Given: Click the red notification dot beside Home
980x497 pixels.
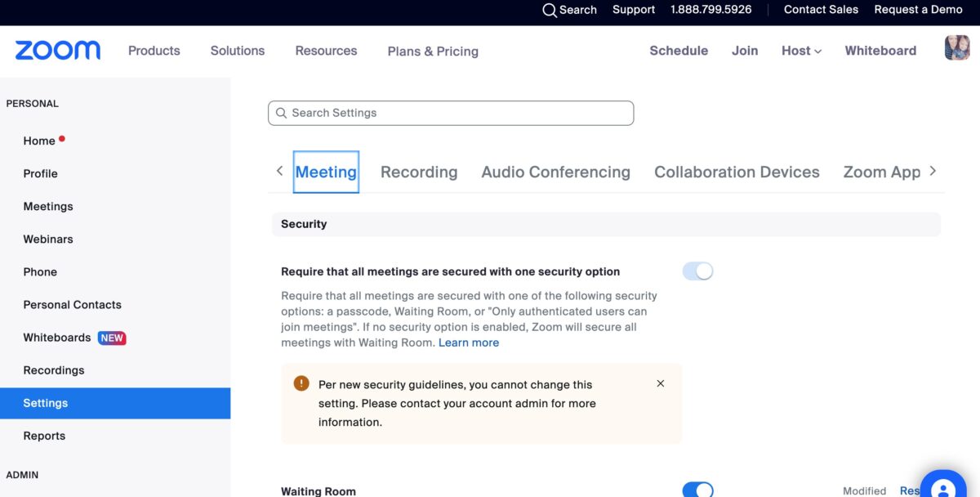Looking at the screenshot, I should [x=62, y=139].
